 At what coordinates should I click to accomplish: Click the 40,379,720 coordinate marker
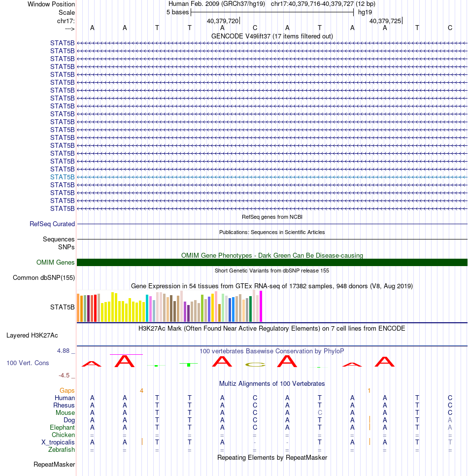(x=223, y=21)
